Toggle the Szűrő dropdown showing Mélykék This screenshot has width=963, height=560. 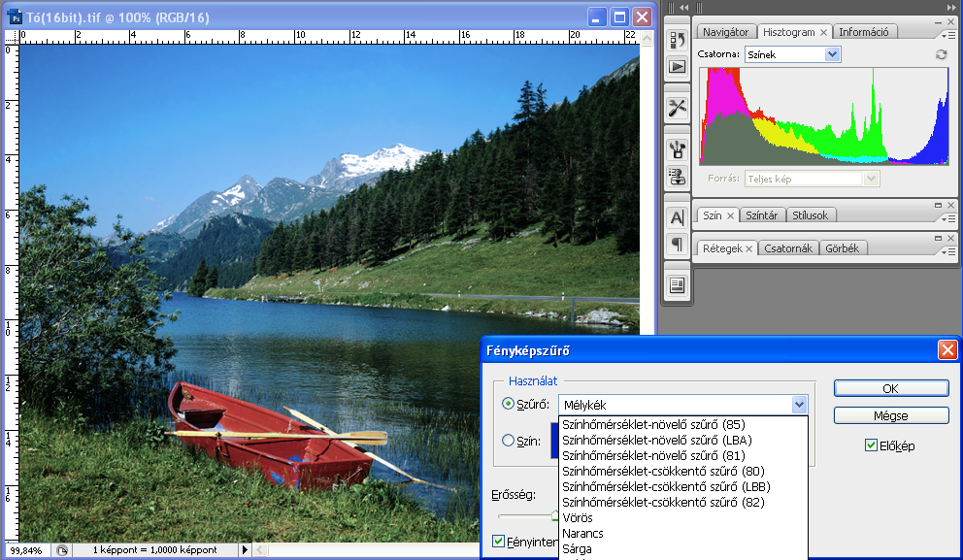point(682,405)
